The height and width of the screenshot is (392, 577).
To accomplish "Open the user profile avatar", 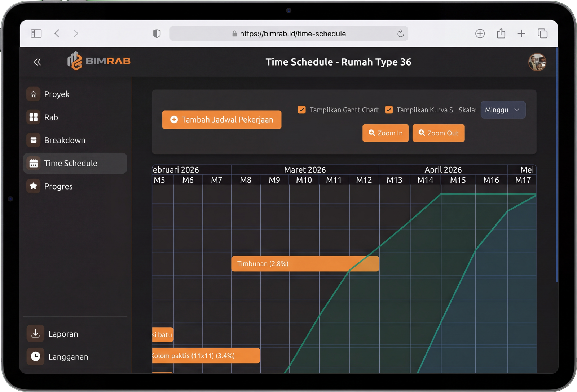I will [x=537, y=62].
